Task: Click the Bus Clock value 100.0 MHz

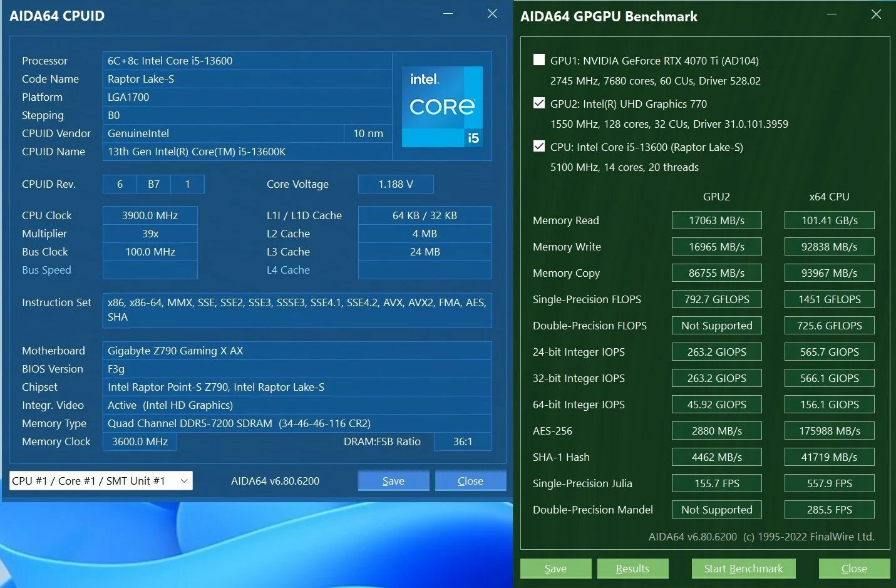Action: (x=150, y=252)
